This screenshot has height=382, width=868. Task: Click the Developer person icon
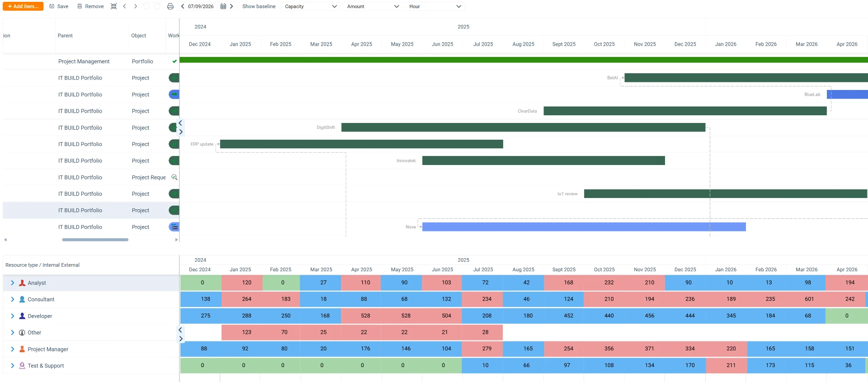pos(22,316)
